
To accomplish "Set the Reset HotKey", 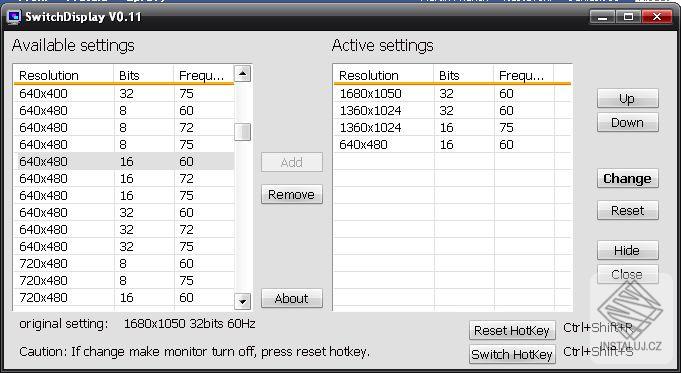I will [x=512, y=330].
